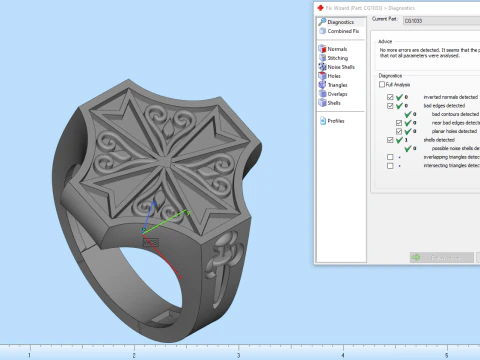Select Noise Shells in the sidebar

341,67
